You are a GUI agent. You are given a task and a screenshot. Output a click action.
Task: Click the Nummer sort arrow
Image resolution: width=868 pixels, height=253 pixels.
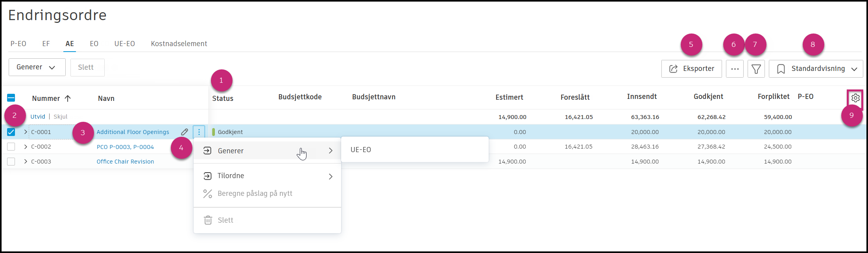[x=68, y=99]
